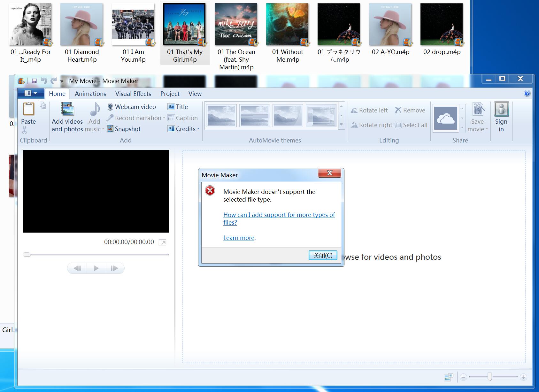Expand the Record narration dropdown arrow
The height and width of the screenshot is (392, 539).
(164, 118)
